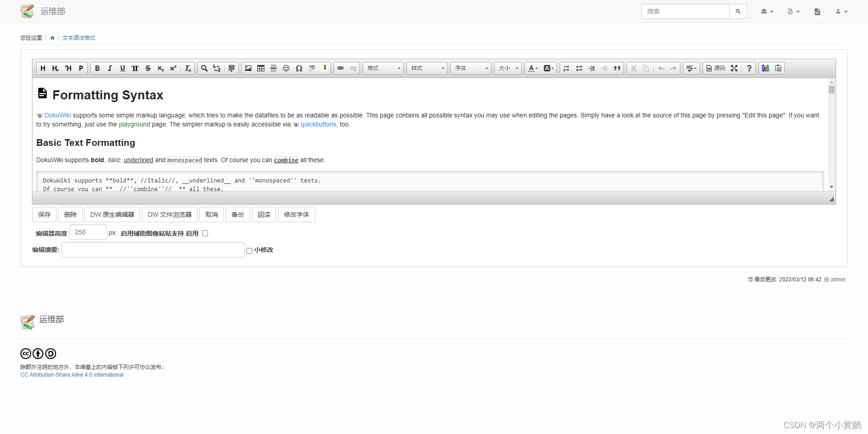This screenshot has height=434, width=868.
Task: Click the 回滚 rollback button
Action: 264,215
